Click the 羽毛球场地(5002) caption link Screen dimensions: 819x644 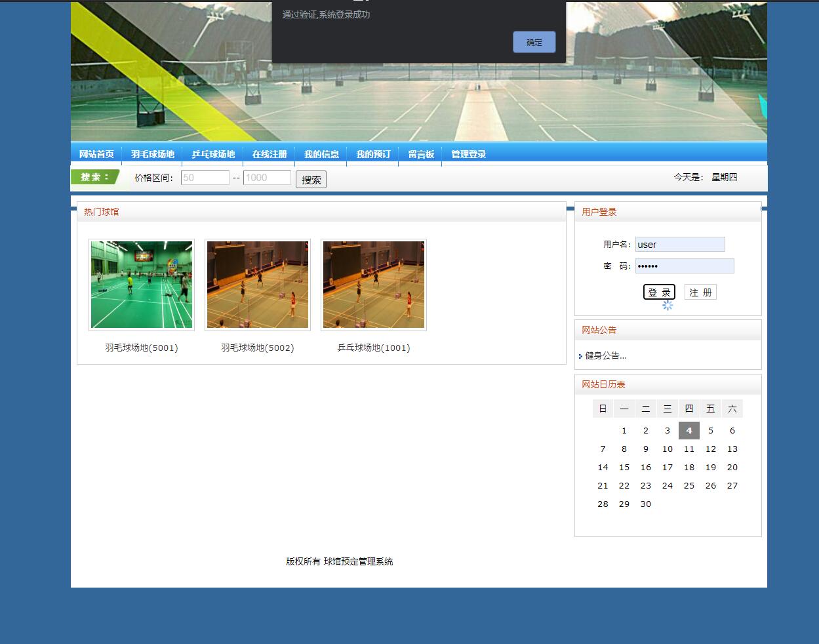[x=258, y=348]
